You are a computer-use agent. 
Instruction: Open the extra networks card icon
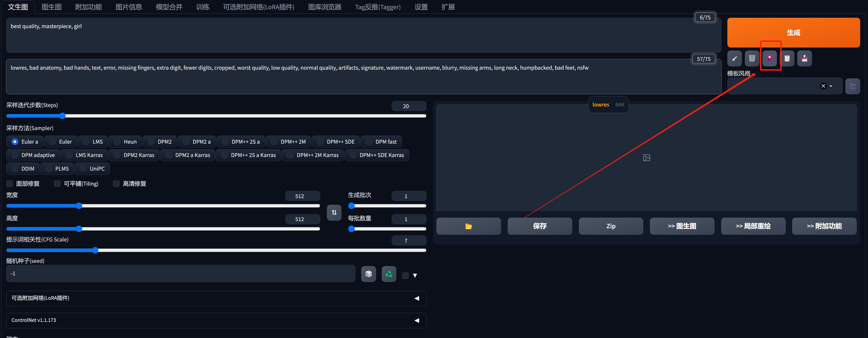click(769, 58)
